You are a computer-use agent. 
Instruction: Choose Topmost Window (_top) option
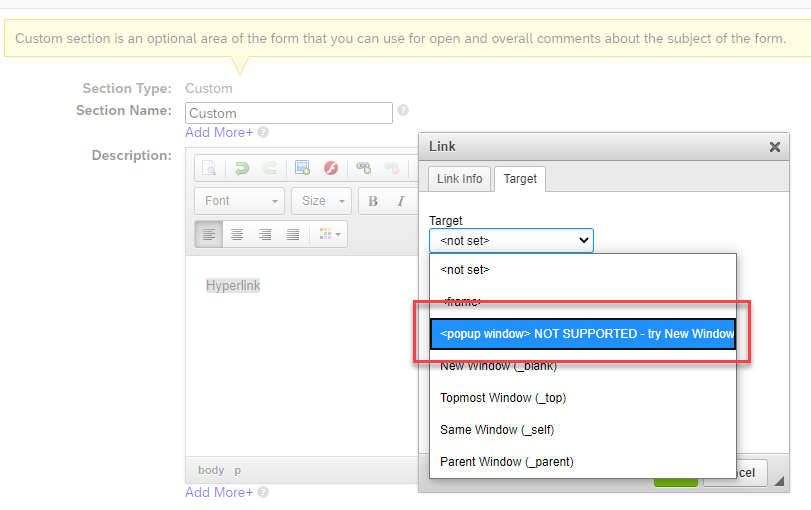(583, 398)
